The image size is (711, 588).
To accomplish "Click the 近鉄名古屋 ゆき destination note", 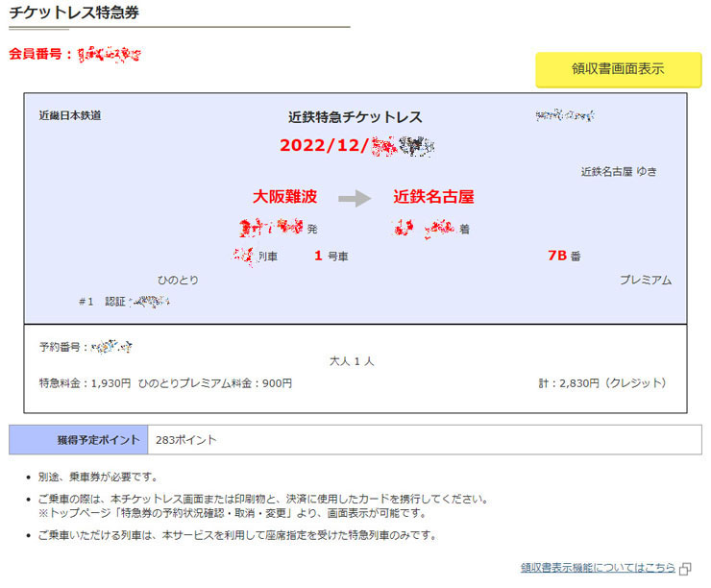I will pyautogui.click(x=619, y=171).
